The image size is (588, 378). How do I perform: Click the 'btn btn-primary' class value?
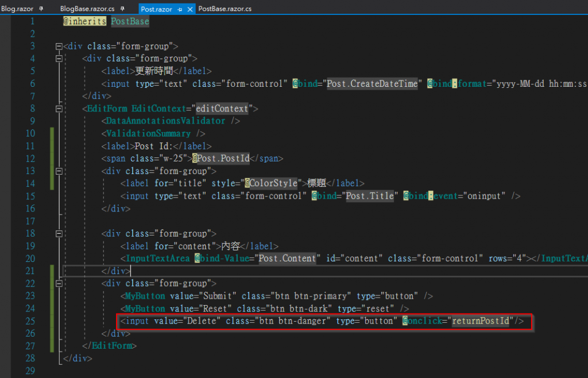click(x=311, y=296)
